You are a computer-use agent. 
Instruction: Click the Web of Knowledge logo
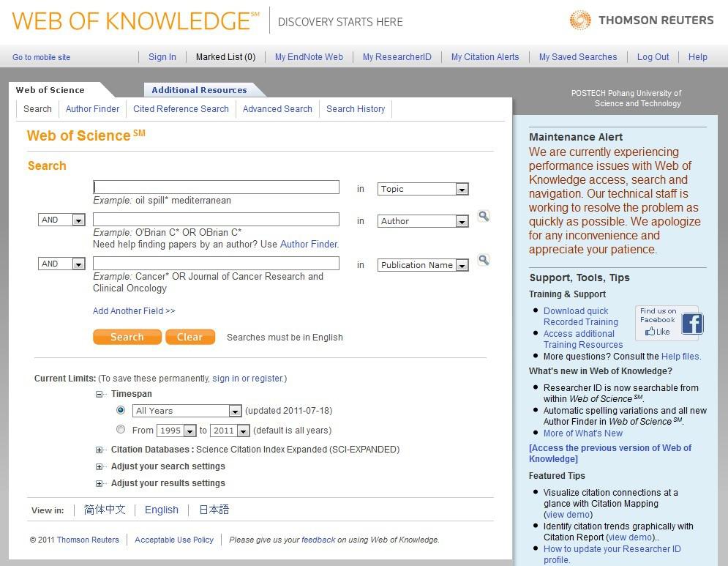[x=135, y=21]
